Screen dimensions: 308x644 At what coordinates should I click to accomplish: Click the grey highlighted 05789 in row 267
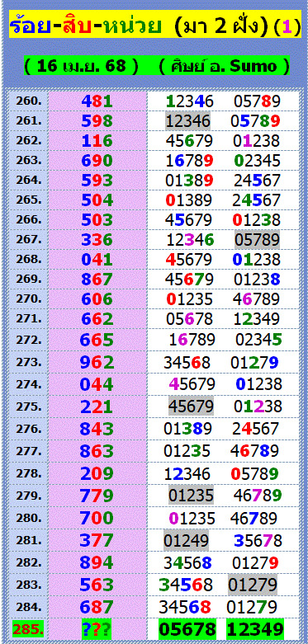(257, 239)
